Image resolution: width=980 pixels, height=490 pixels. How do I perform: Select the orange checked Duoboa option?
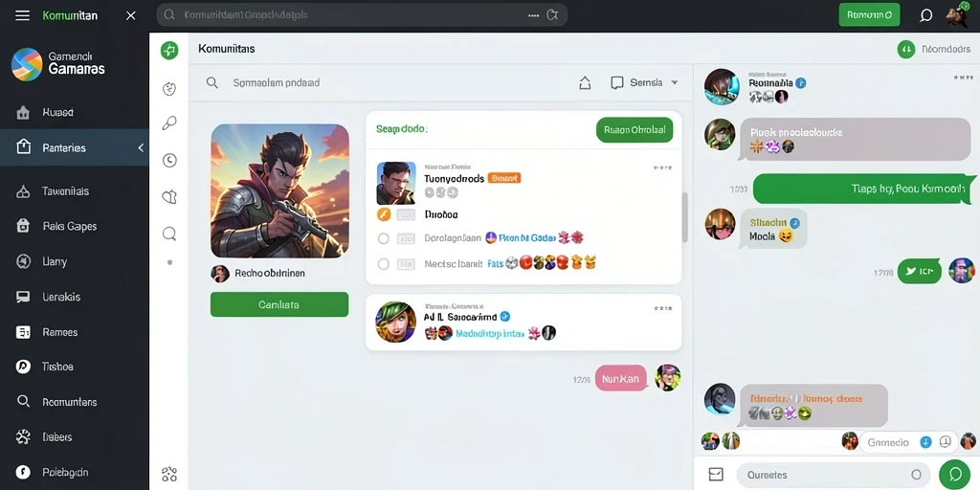[384, 214]
